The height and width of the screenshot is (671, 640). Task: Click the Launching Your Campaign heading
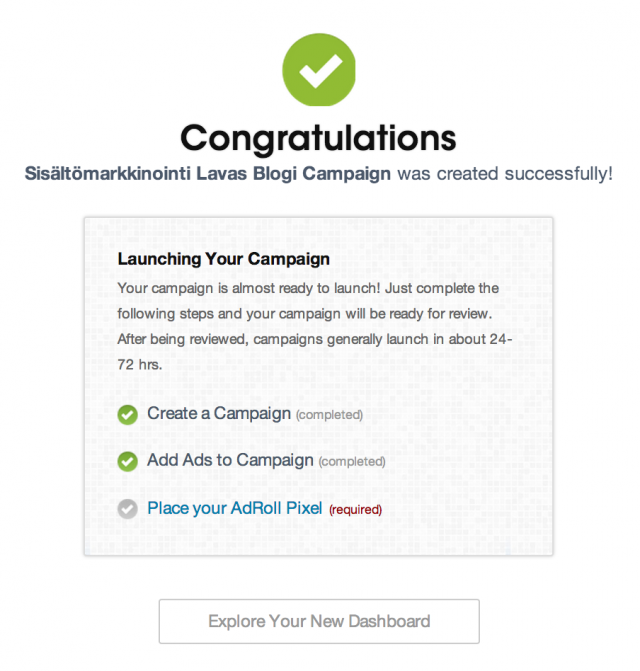click(x=223, y=259)
